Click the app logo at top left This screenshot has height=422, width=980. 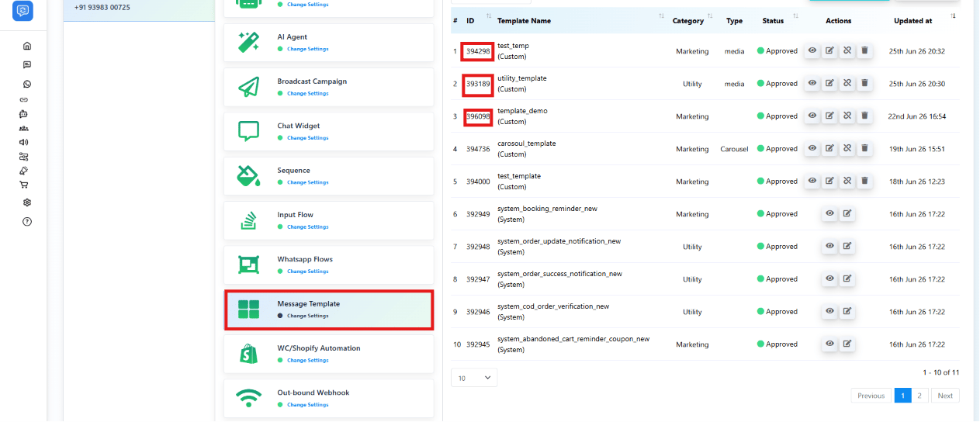(x=23, y=10)
